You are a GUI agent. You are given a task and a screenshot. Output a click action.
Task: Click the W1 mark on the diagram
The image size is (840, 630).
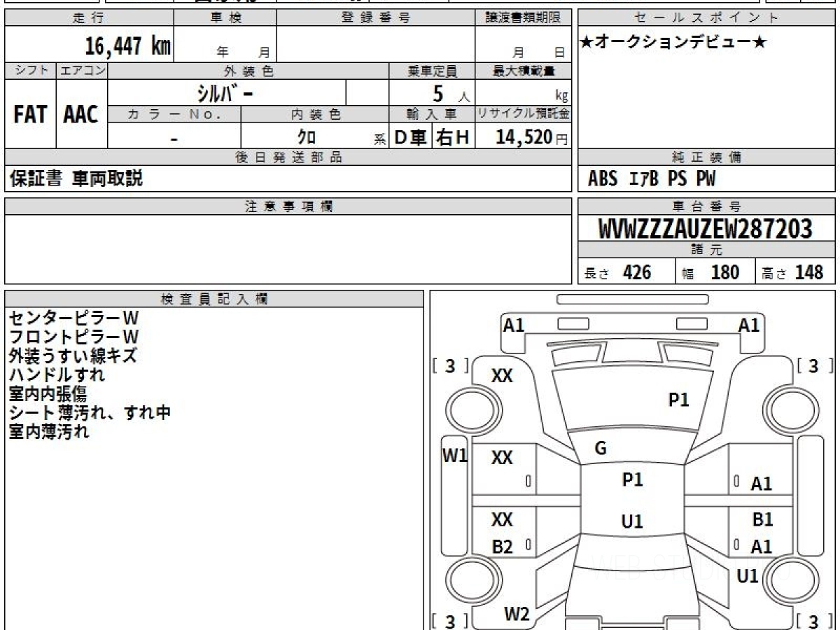(454, 455)
